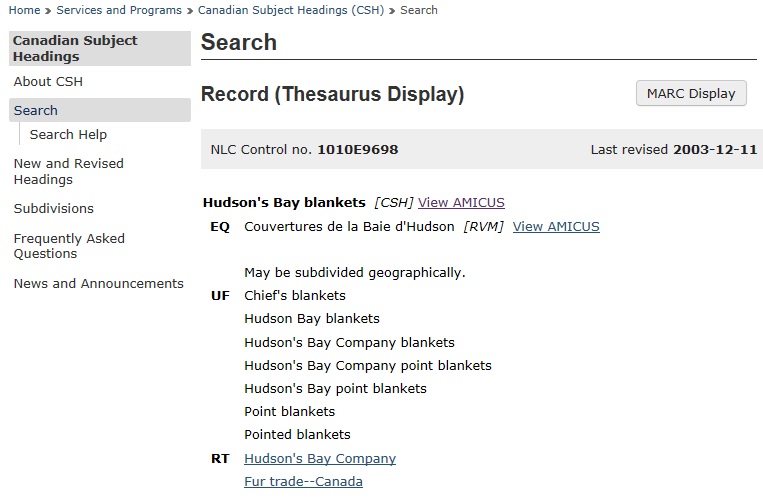The image size is (763, 498).
Task: Follow the Hudson's Bay Company related term
Action: click(320, 458)
